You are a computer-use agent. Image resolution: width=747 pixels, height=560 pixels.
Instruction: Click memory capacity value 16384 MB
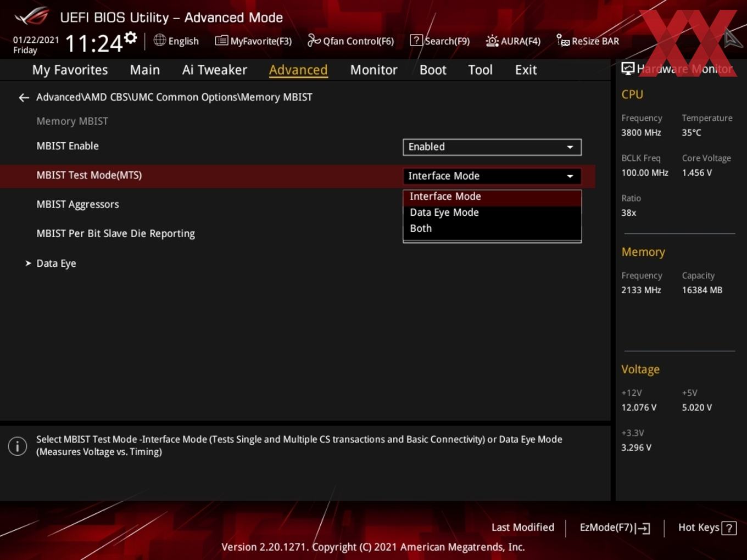(702, 290)
